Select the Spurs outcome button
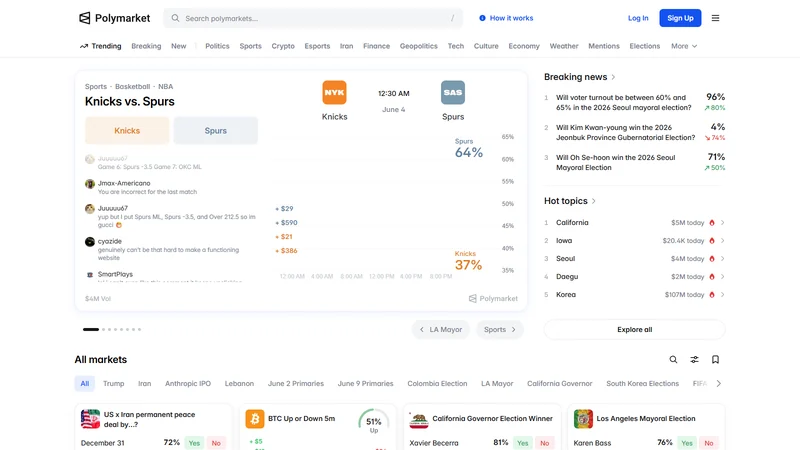 point(215,131)
